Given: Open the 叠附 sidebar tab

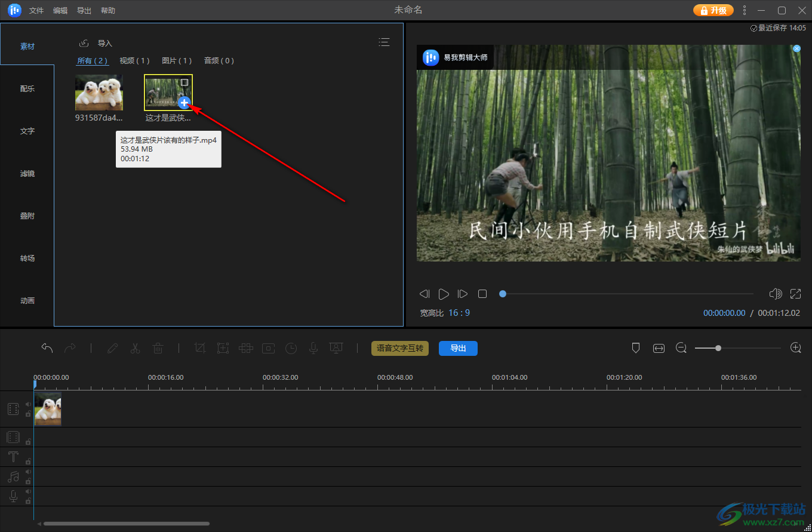Looking at the screenshot, I should pyautogui.click(x=27, y=216).
